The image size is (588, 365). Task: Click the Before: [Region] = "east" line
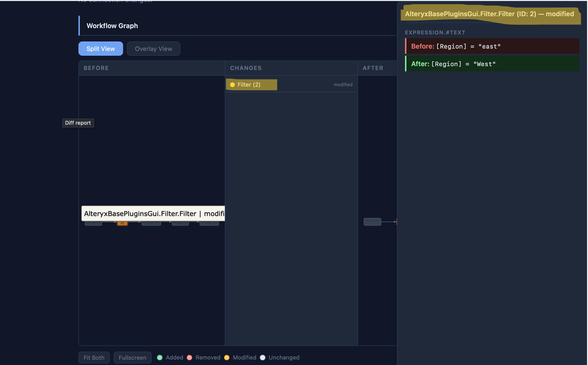tap(492, 46)
